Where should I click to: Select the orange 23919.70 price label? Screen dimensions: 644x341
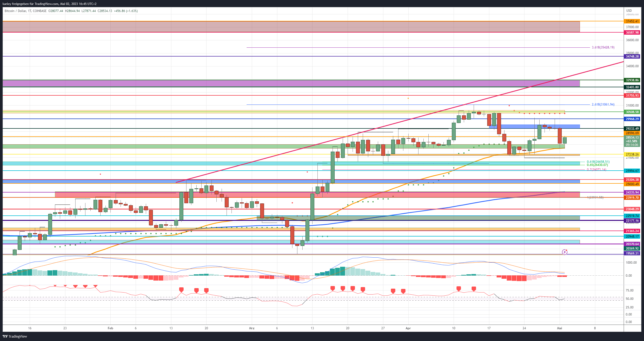point(632,198)
